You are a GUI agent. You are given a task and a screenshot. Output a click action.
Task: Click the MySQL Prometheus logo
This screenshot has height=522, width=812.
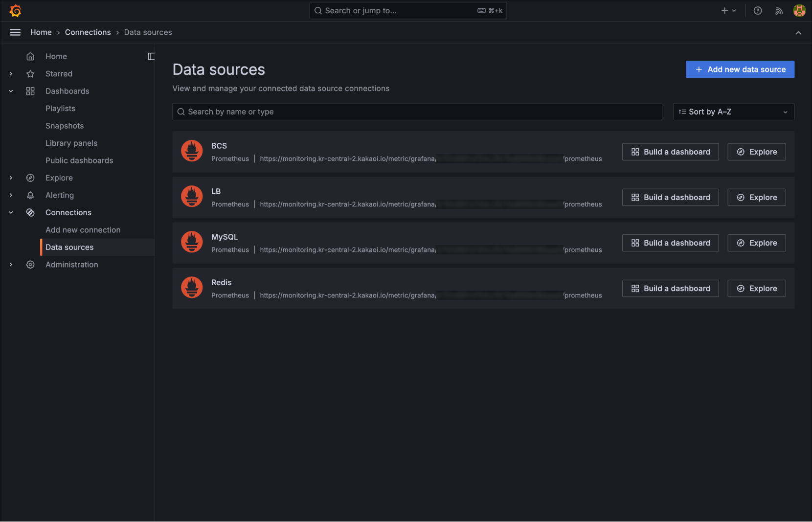point(192,242)
